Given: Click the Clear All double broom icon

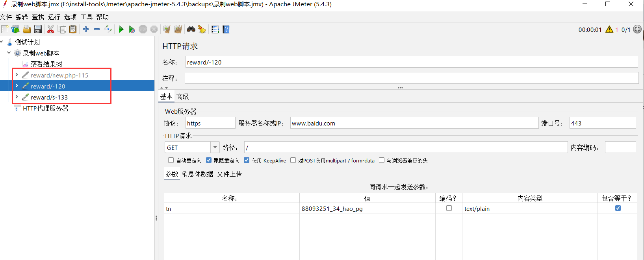Looking at the screenshot, I should click(178, 29).
